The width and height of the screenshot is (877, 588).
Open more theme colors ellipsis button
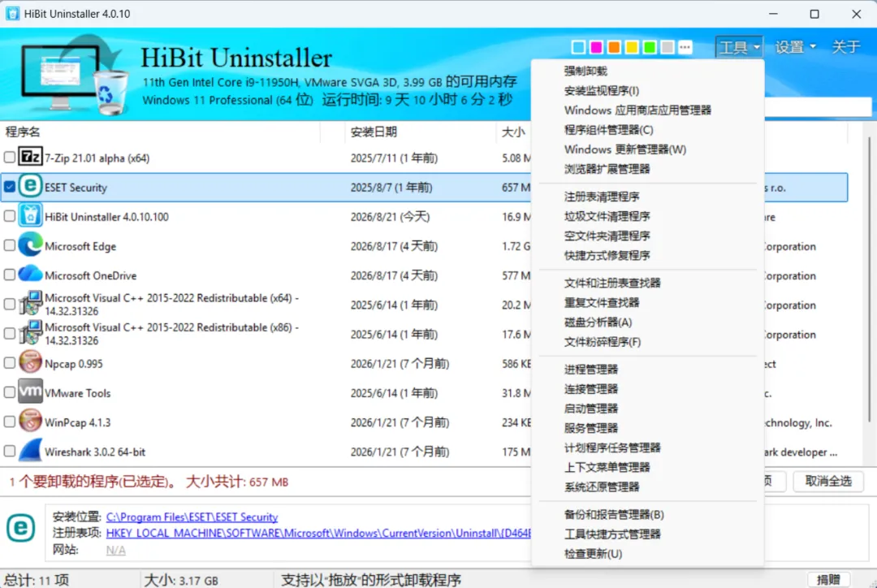click(x=685, y=48)
